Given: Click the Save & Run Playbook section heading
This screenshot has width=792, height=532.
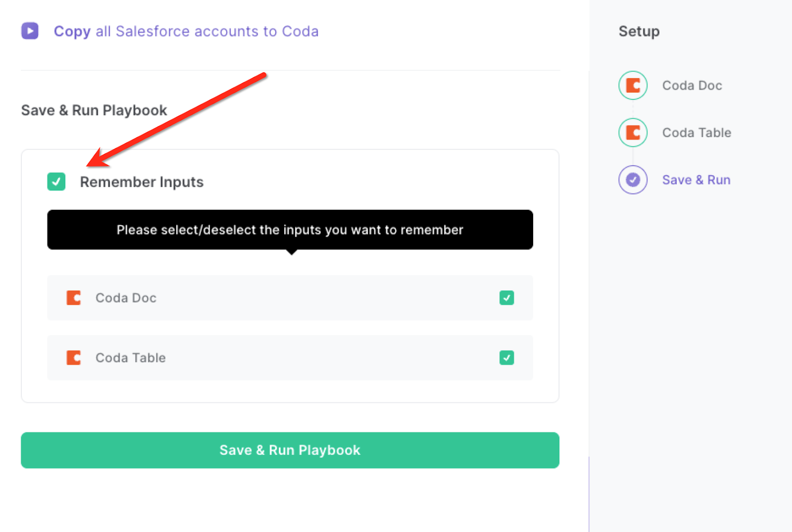Looking at the screenshot, I should click(x=94, y=110).
